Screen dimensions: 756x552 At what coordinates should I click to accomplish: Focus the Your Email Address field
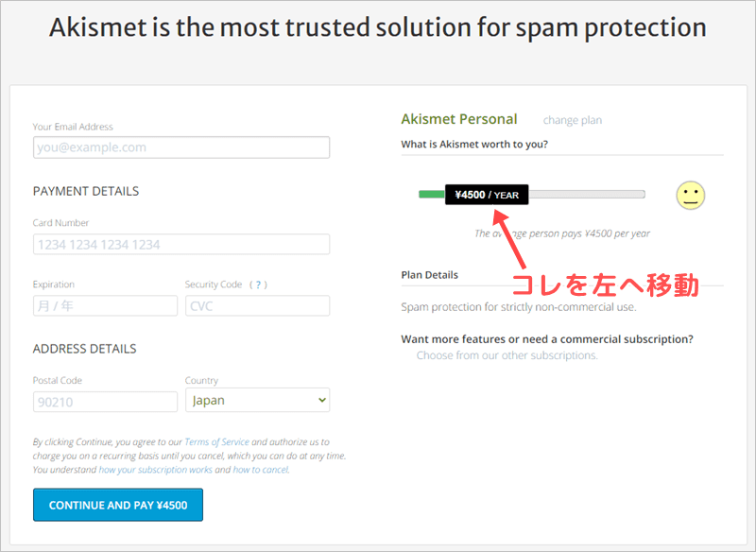click(x=180, y=147)
